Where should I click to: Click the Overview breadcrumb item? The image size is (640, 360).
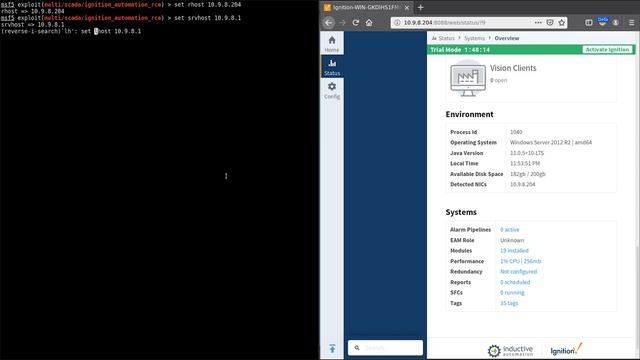[x=507, y=38]
